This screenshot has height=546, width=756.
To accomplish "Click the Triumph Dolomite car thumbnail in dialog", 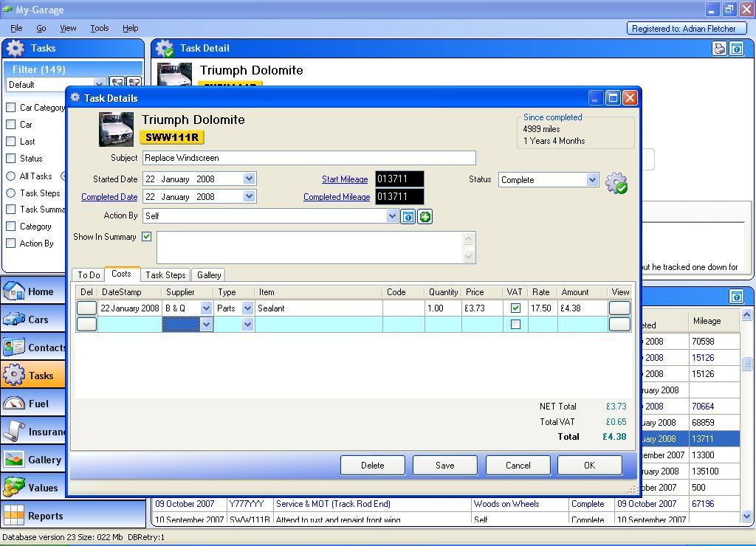I will 116,129.
